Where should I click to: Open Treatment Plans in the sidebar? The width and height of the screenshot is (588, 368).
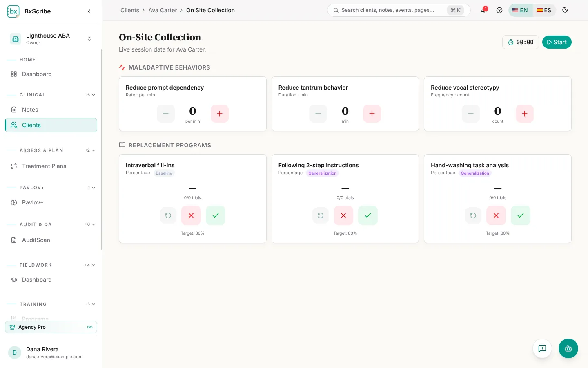pyautogui.click(x=51, y=166)
